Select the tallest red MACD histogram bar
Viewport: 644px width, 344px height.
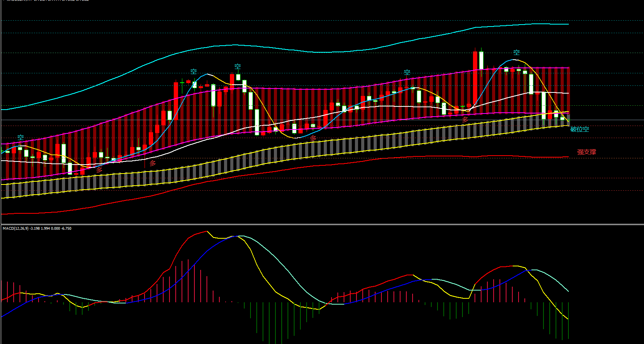coord(188,281)
